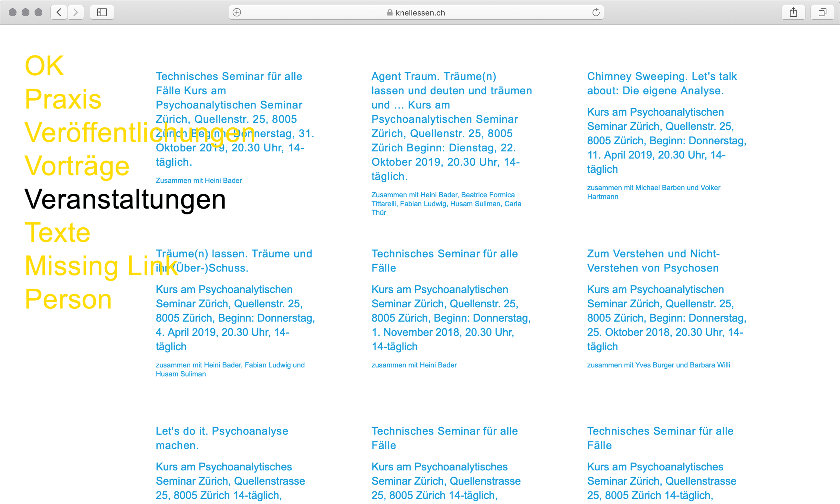Viewport: 840px width, 504px height.
Task: Open the OK menu item
Action: 44,66
